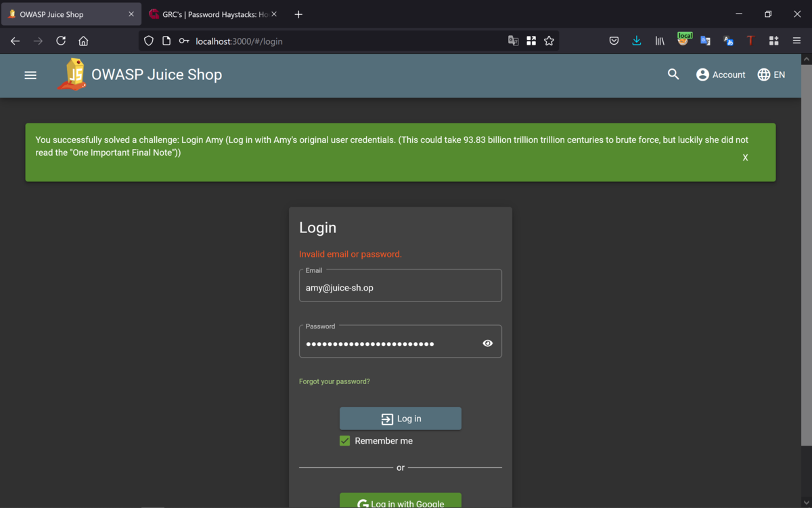Close the GRC's Password Haystacks tab

point(274,14)
